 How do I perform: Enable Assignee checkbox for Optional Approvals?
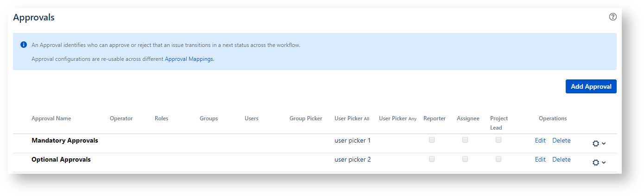coord(465,159)
